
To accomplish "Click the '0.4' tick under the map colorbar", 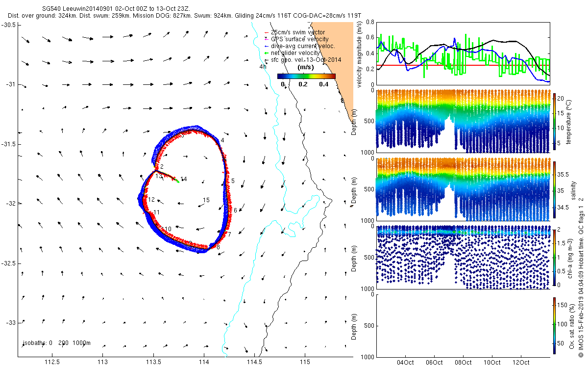I will pos(323,84).
